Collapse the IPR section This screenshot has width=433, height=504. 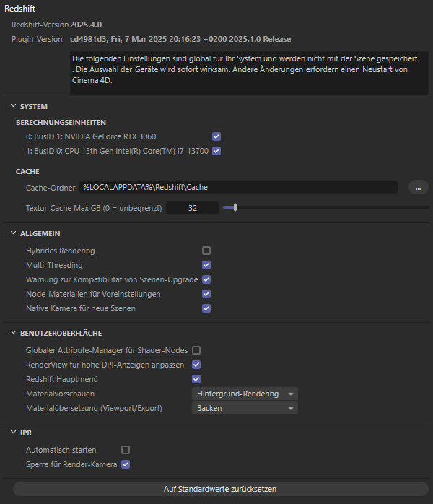point(13,433)
